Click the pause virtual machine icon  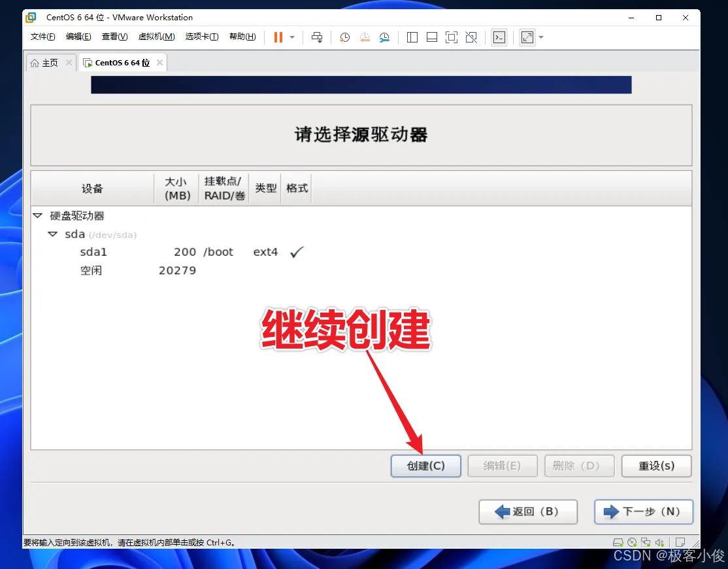[278, 37]
